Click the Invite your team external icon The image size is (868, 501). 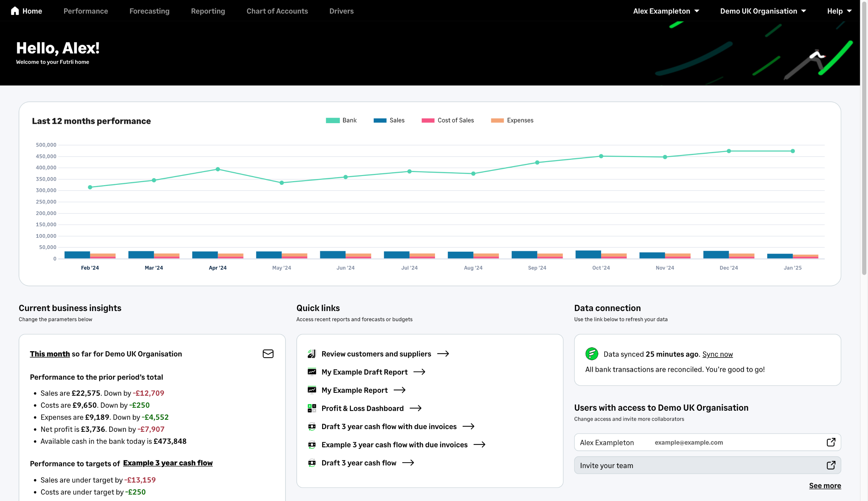tap(830, 465)
